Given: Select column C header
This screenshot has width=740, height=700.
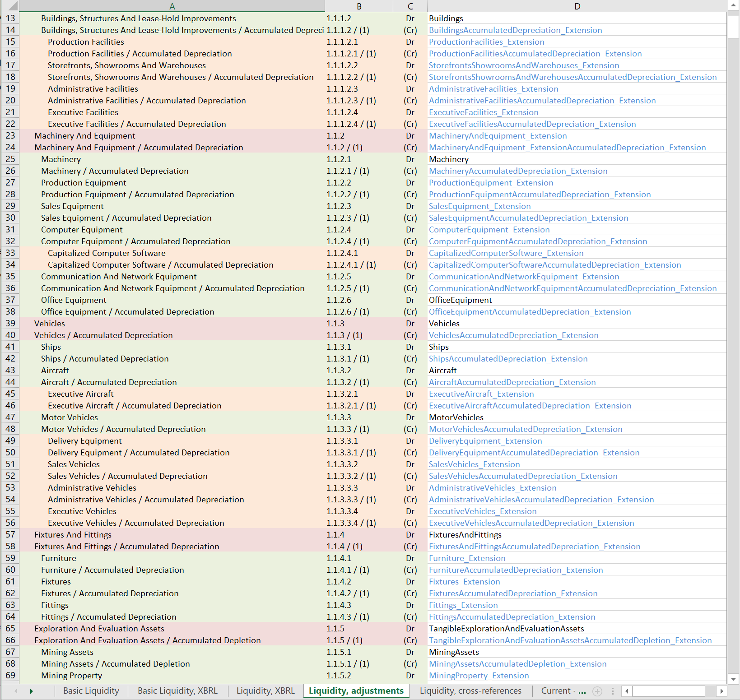Looking at the screenshot, I should coord(410,6).
